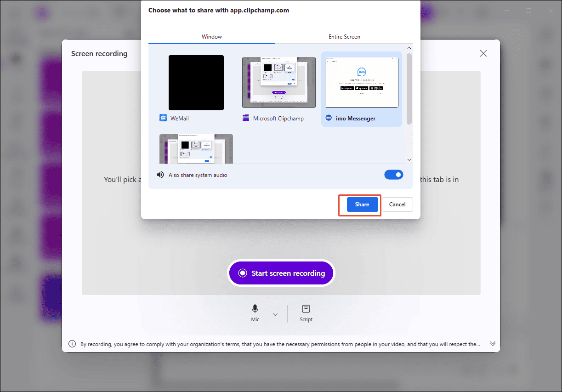Open the Script panel icon
Screen dimensions: 562x392
coord(306,308)
